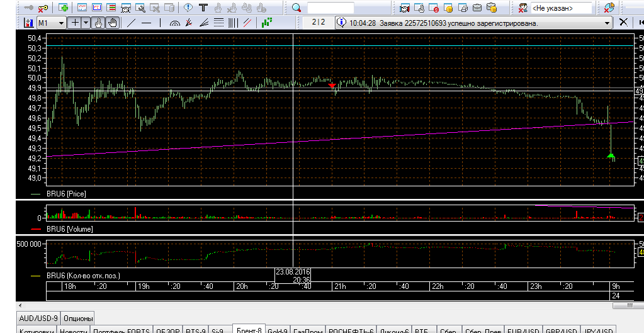Click the horizontal scrollbar thumb at right
Viewport: 644px width, 333px height.
click(x=628, y=305)
